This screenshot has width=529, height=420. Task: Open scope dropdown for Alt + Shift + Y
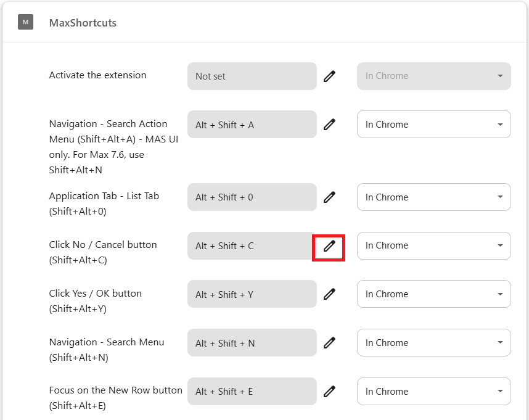pos(434,294)
